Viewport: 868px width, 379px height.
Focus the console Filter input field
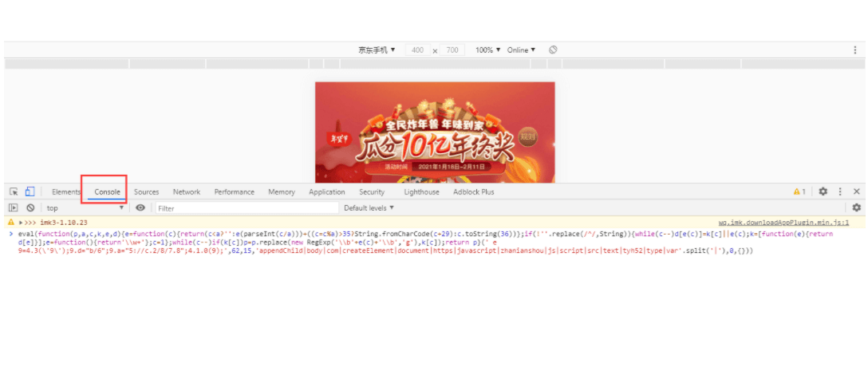click(x=247, y=208)
